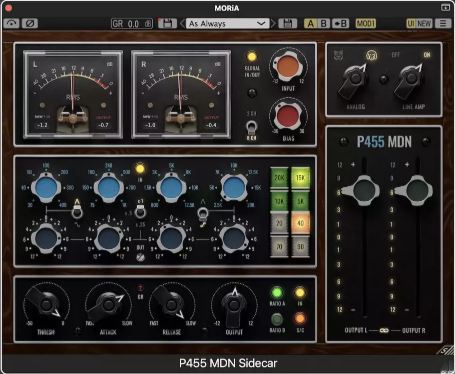Click the orange 40 filter button

(x=300, y=223)
